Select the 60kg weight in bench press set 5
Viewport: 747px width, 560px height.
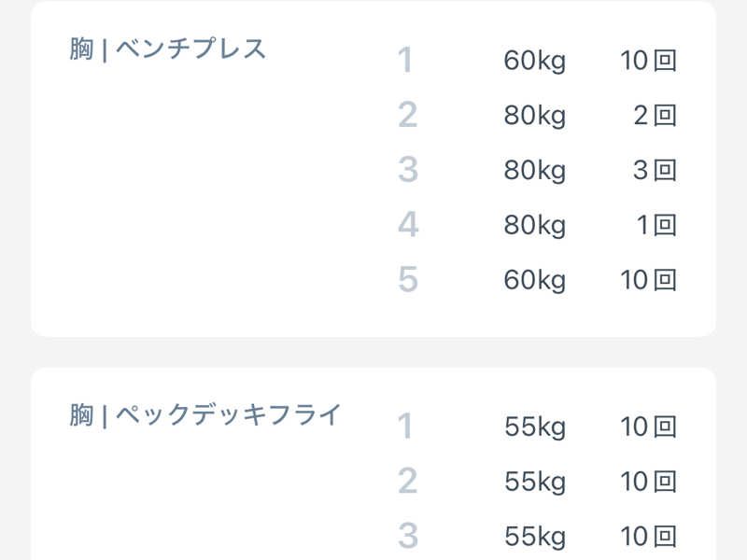point(535,280)
